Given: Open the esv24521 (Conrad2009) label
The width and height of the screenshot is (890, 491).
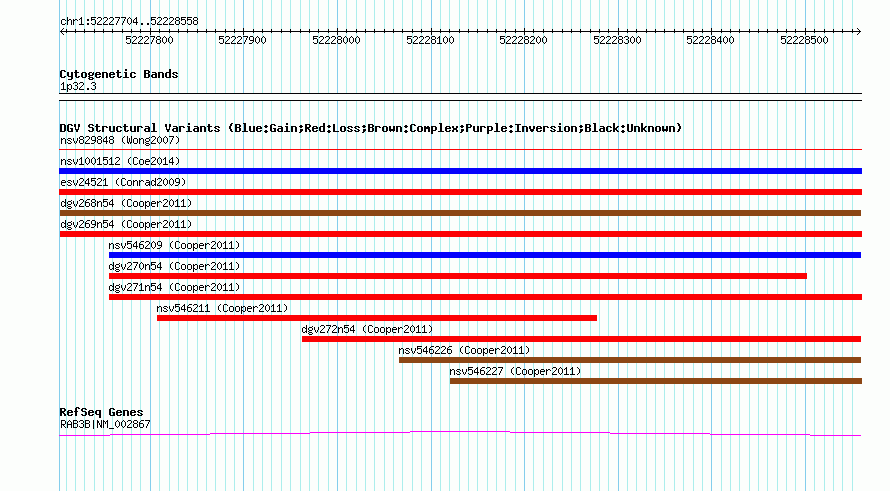Looking at the screenshot, I should 123,182.
